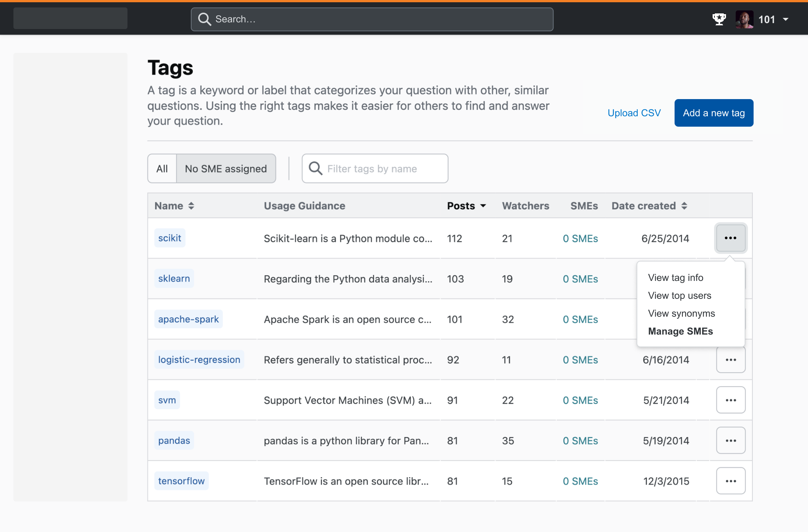Sort by Name column
The height and width of the screenshot is (532, 808).
174,206
